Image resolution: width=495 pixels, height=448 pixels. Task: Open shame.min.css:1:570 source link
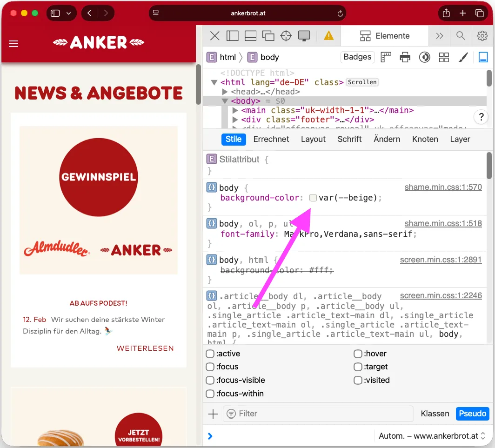[x=443, y=187]
